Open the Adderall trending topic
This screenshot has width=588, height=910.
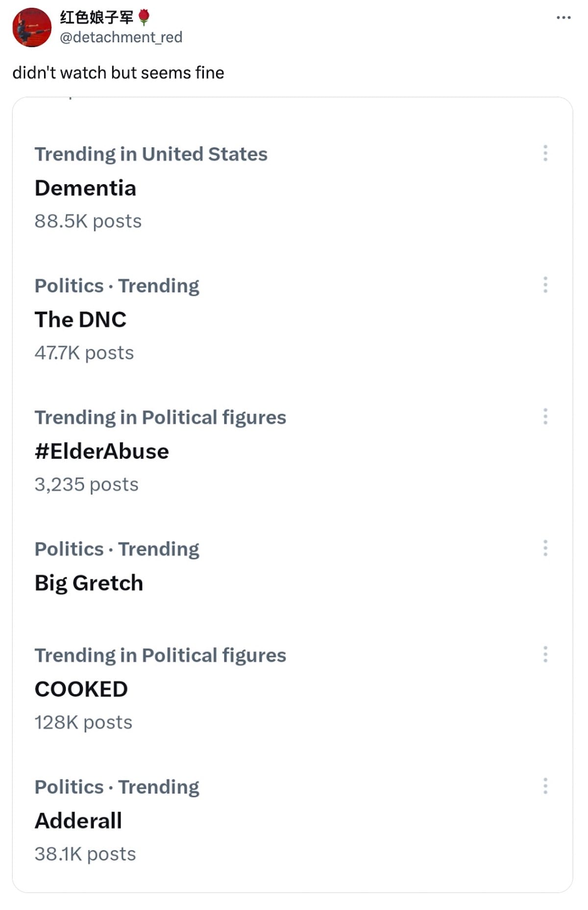click(x=78, y=821)
